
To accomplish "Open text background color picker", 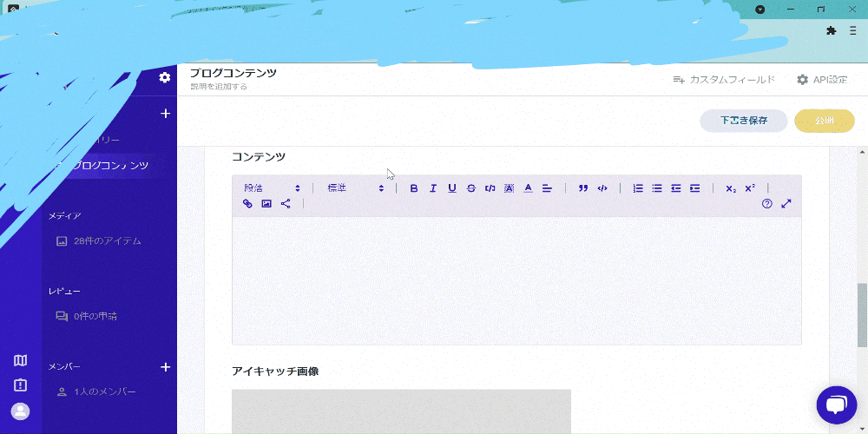I will [509, 188].
